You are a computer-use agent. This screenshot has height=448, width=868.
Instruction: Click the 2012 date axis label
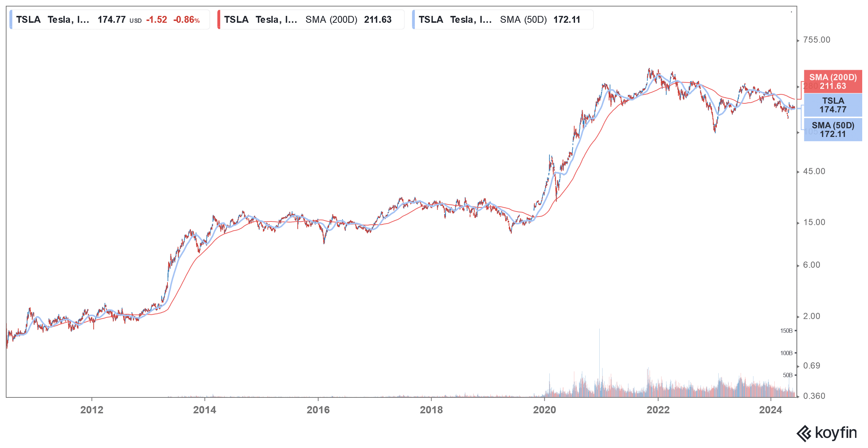92,410
